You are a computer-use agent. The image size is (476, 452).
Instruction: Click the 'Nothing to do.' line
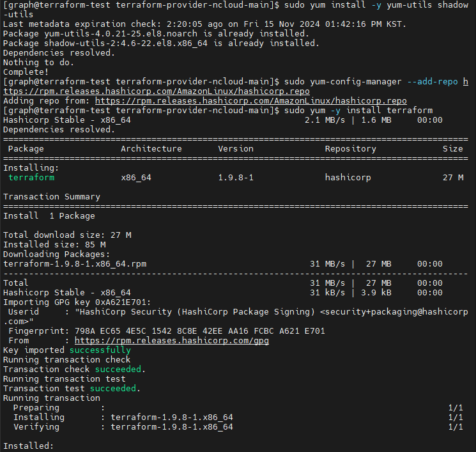38,63
